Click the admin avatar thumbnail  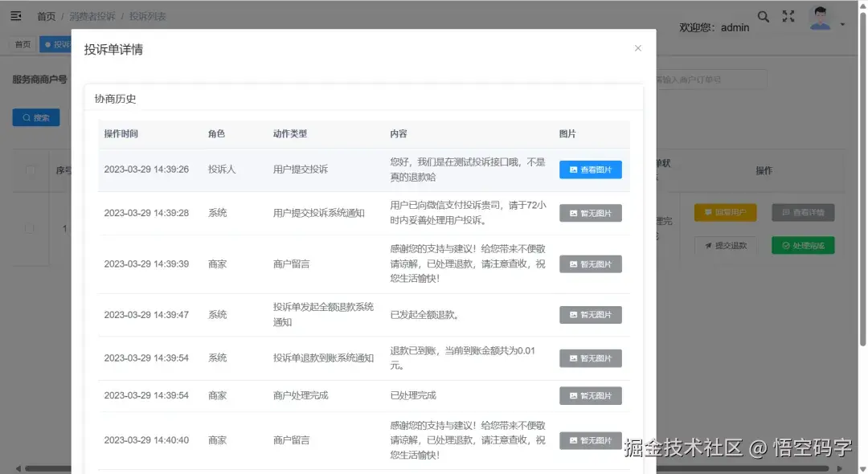pyautogui.click(x=820, y=17)
